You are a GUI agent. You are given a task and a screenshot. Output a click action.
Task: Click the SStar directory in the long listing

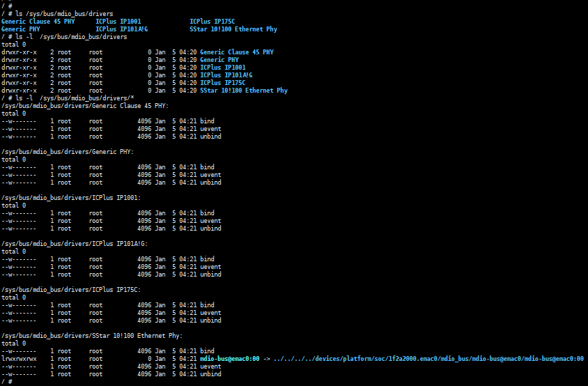coord(243,91)
